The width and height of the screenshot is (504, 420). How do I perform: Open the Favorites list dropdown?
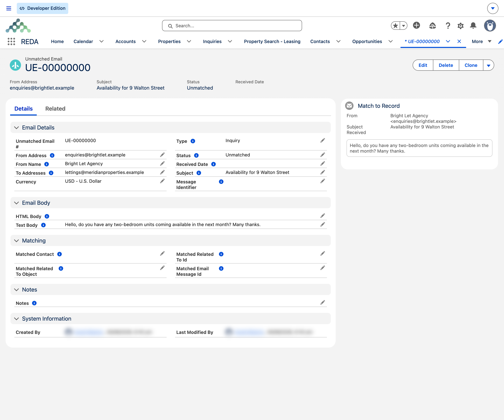point(404,25)
